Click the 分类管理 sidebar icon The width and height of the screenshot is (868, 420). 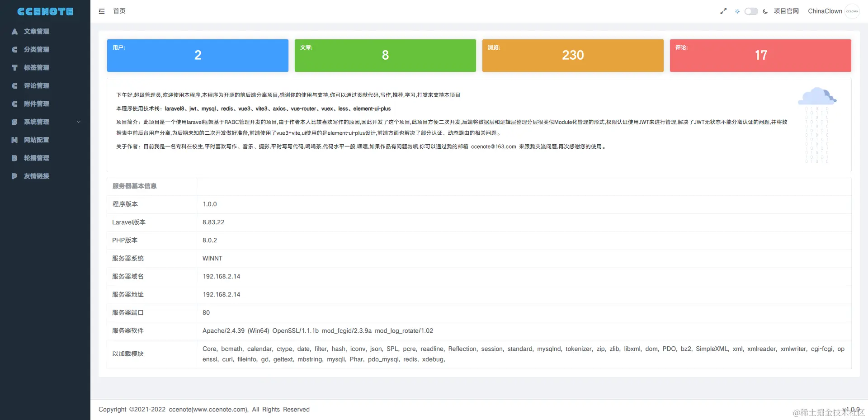[14, 49]
